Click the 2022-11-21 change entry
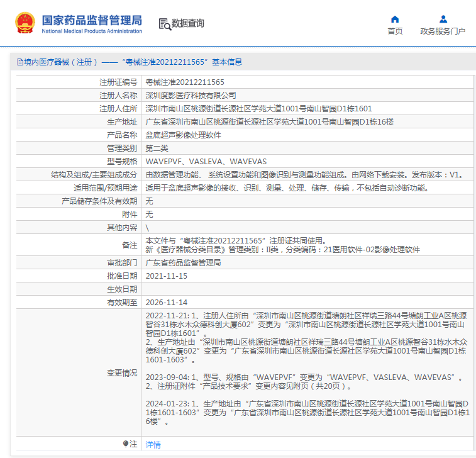This screenshot has height=458, width=476. point(306,337)
